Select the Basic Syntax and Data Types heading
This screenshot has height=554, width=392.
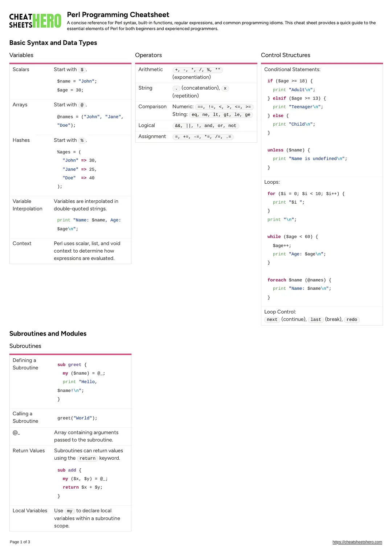pyautogui.click(x=53, y=42)
